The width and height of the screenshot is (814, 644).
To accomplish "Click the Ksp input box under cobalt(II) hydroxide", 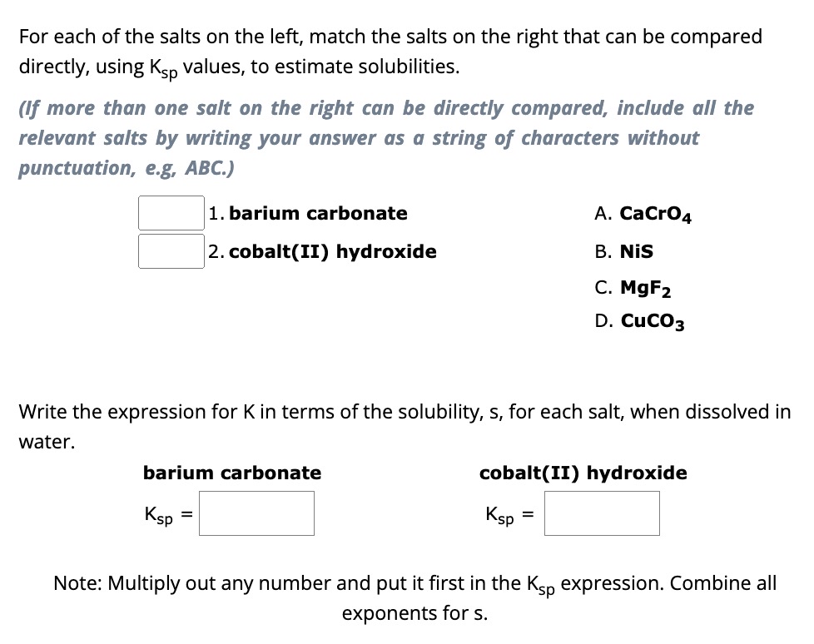I will click(602, 513).
